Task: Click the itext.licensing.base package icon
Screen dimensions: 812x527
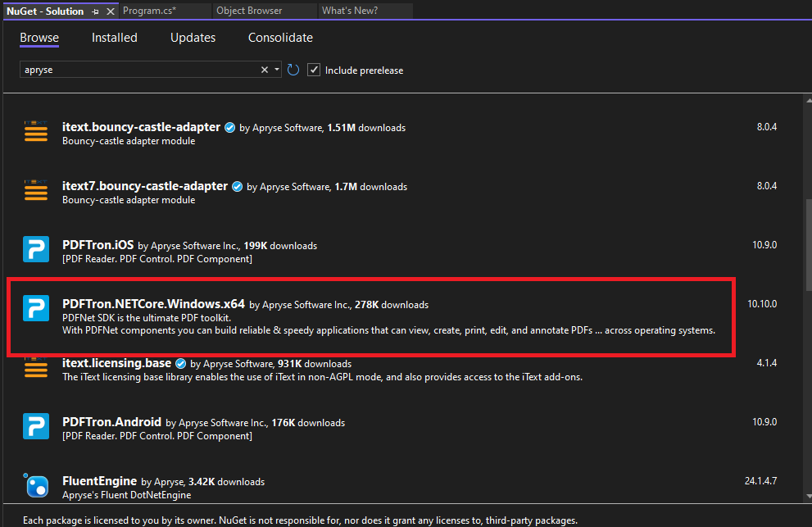Action: click(x=35, y=368)
